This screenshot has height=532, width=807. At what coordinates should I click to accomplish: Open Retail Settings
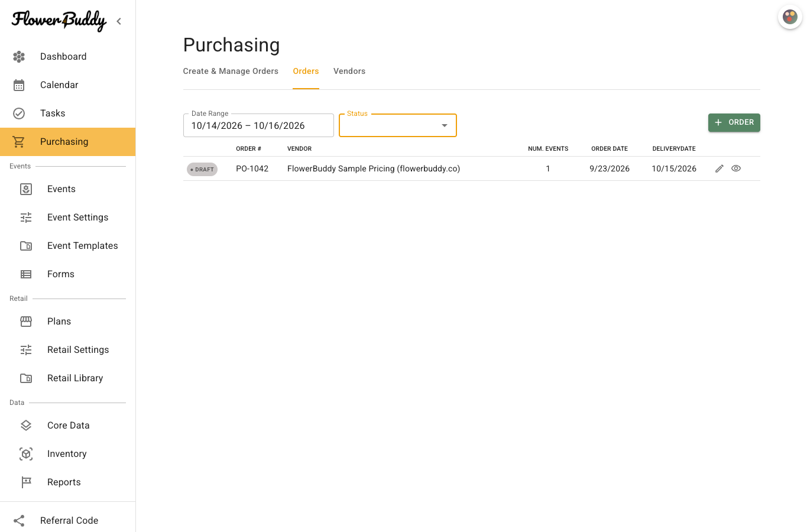coord(67,350)
